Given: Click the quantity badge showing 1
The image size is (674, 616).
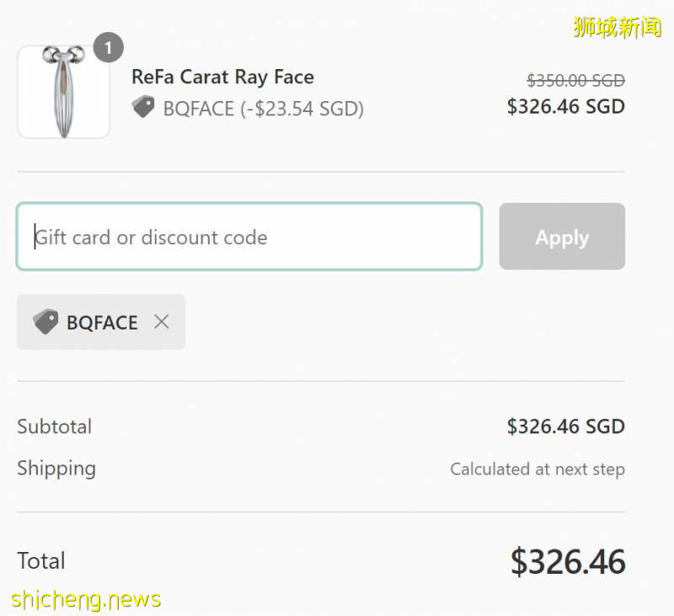Looking at the screenshot, I should [x=108, y=47].
